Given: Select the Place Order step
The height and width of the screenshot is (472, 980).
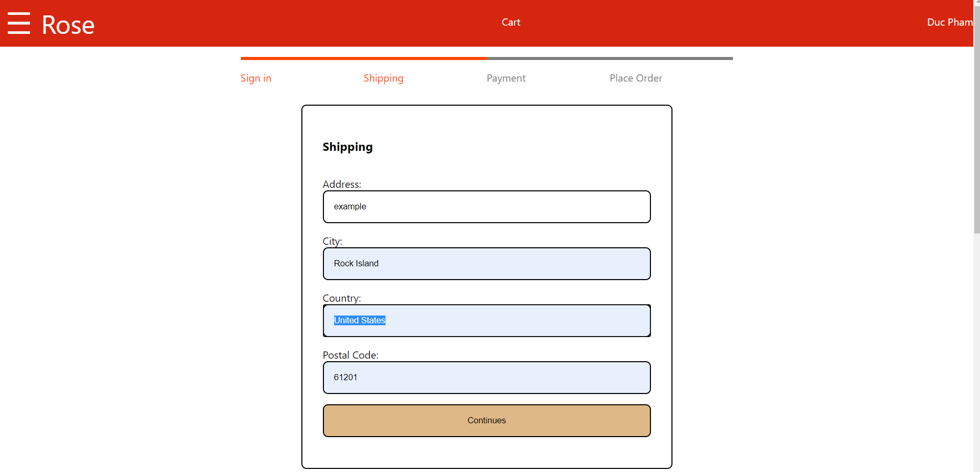Looking at the screenshot, I should 636,78.
